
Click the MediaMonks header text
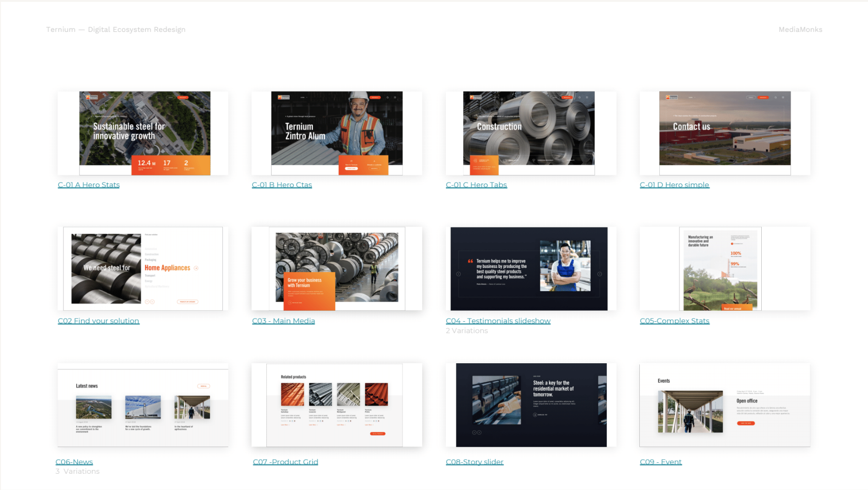[800, 30]
